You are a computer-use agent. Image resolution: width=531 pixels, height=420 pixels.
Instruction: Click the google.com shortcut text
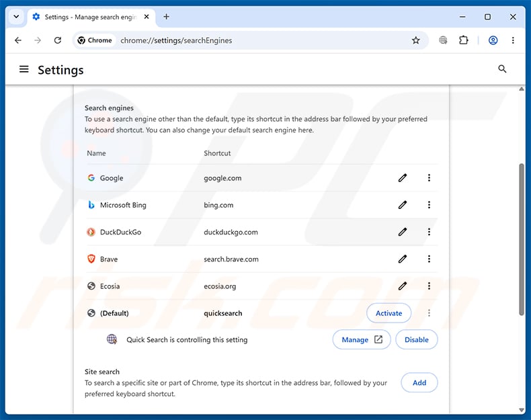[x=222, y=178]
